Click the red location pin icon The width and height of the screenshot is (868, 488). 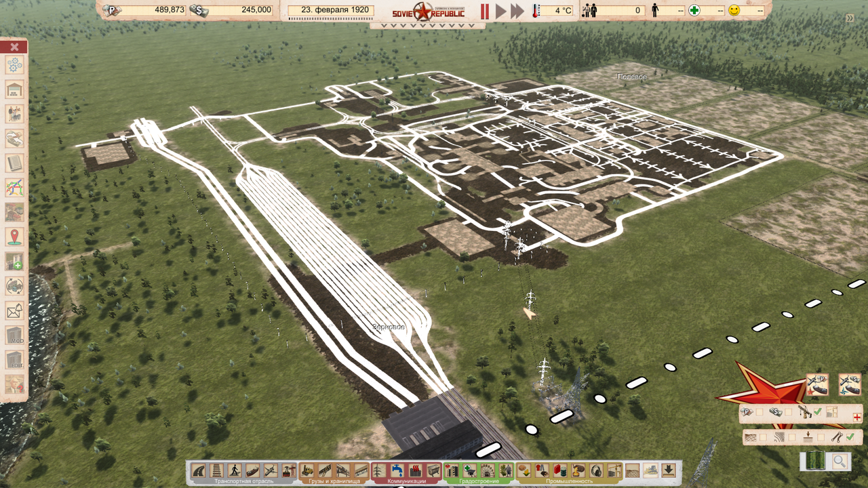tap(14, 237)
